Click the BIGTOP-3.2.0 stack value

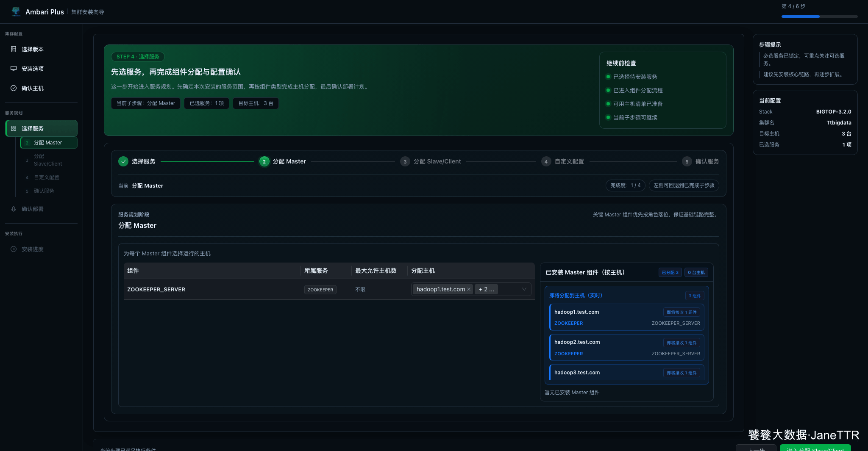pos(834,112)
